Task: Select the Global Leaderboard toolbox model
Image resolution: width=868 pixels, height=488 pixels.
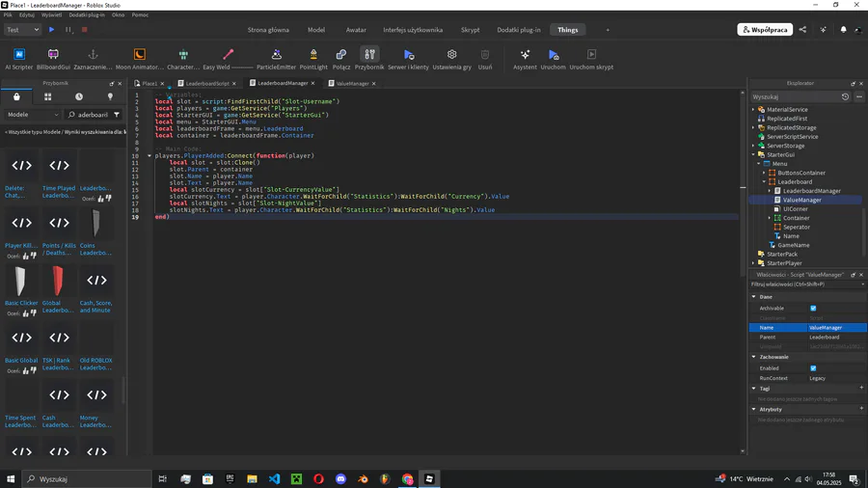Action: [58, 288]
